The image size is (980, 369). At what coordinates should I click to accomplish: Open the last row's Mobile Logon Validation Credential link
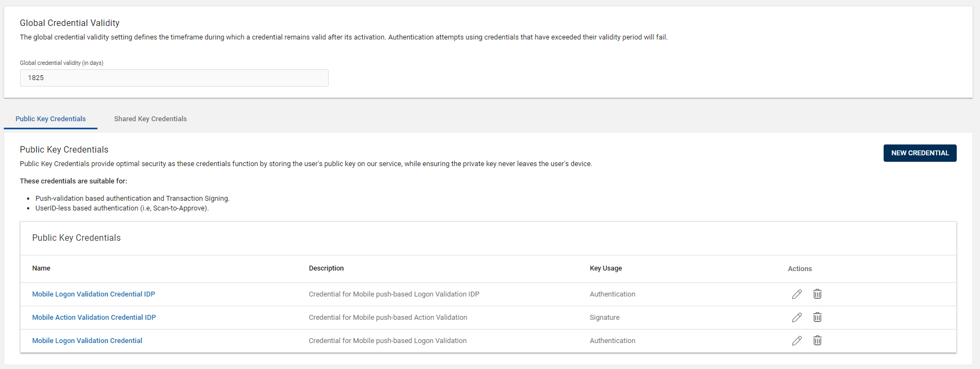pyautogui.click(x=87, y=341)
